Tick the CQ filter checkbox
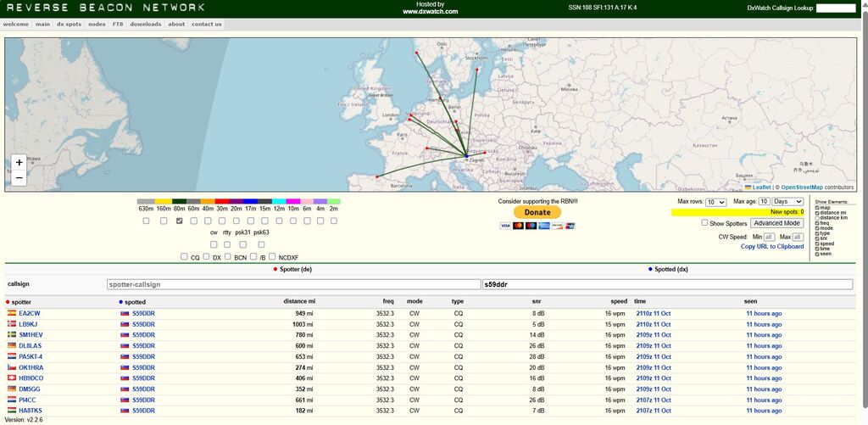The height and width of the screenshot is (425, 868). (184, 257)
